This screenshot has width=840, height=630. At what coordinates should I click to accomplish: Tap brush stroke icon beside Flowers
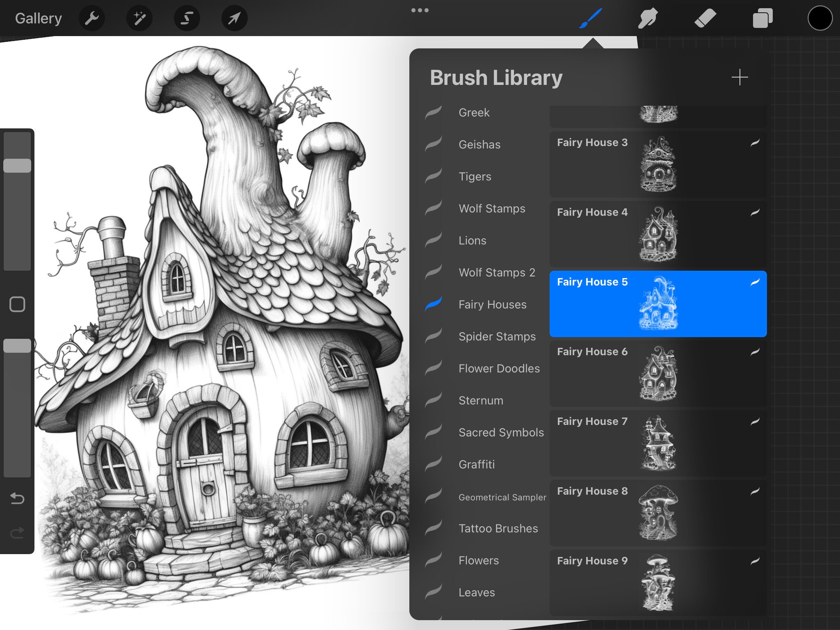434,560
